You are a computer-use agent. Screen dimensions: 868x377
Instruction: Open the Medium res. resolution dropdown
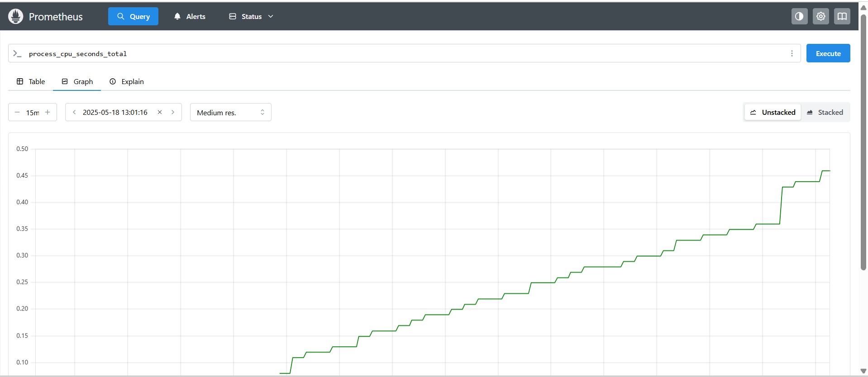(x=231, y=112)
